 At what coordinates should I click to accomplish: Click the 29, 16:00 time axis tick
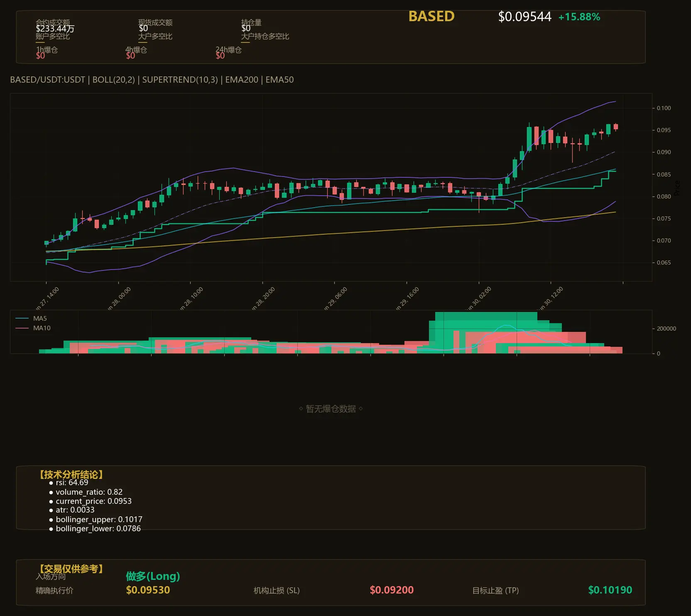(407, 298)
